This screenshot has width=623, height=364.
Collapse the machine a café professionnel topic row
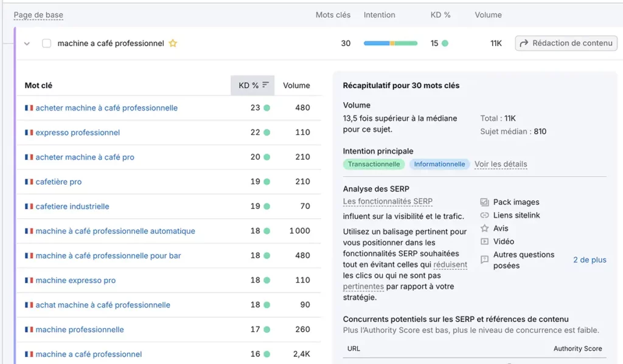pyautogui.click(x=27, y=43)
